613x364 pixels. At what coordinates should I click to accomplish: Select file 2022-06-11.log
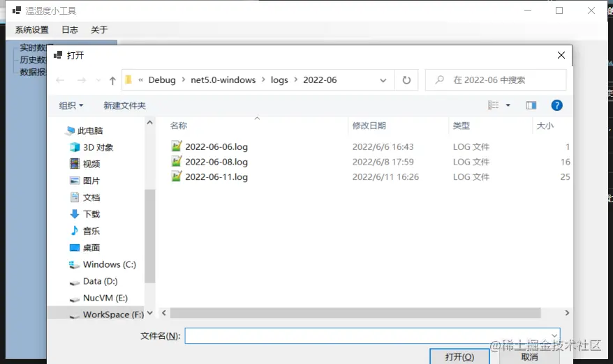click(x=216, y=177)
